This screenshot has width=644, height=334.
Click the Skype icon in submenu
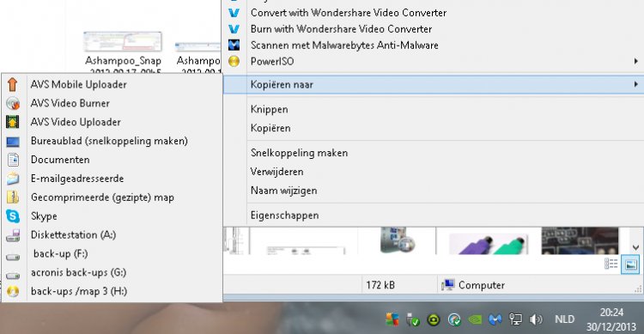point(13,216)
